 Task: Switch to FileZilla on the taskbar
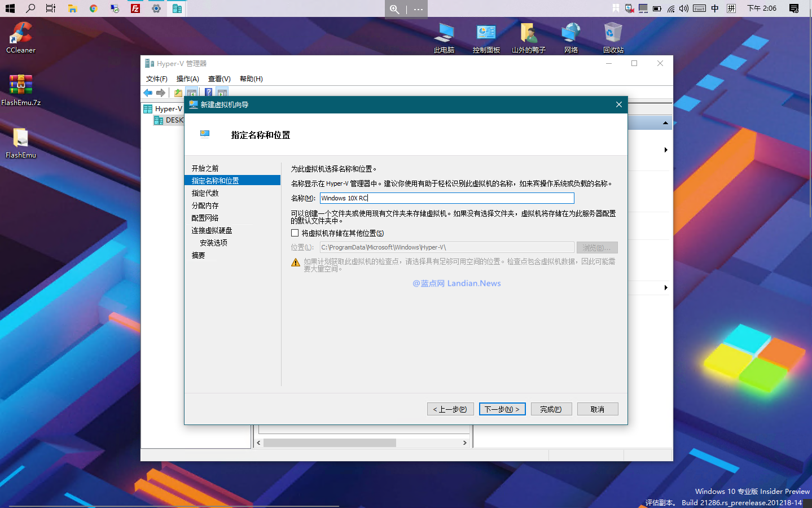(135, 8)
